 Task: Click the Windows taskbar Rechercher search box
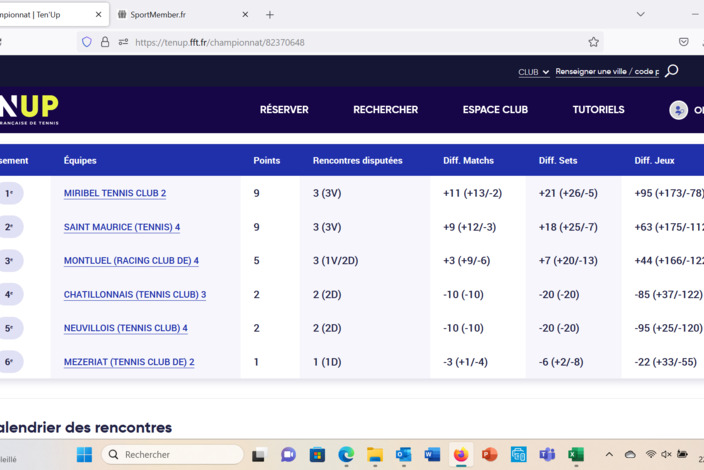pos(172,455)
